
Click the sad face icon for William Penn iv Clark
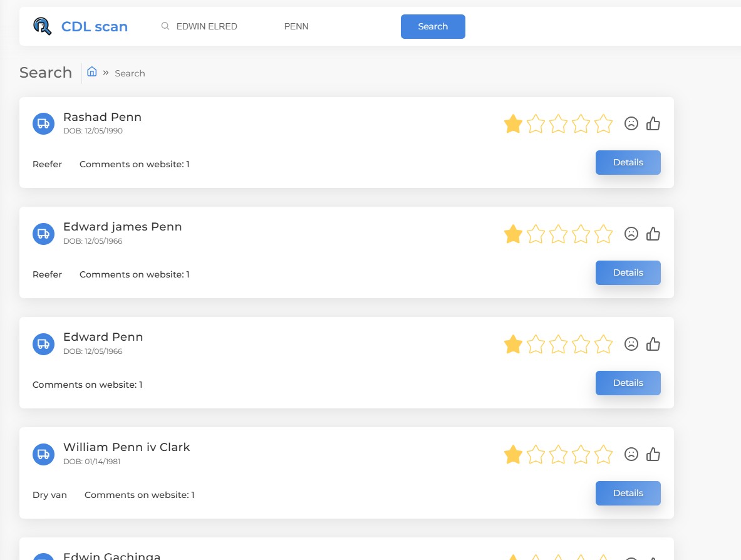click(x=631, y=454)
